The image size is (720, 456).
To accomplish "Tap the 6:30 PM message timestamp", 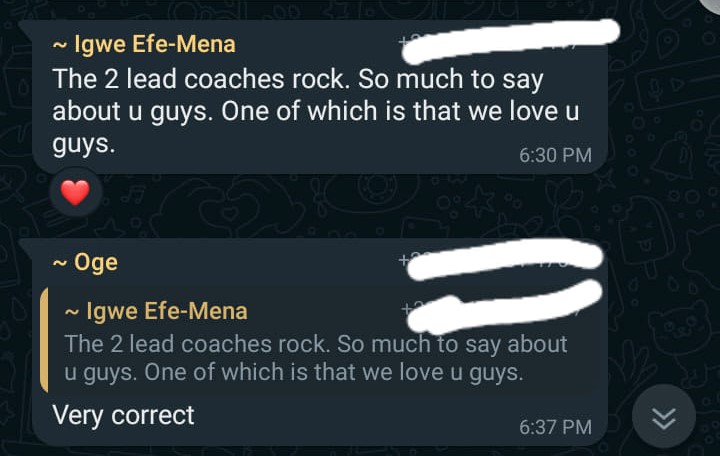I will pyautogui.click(x=555, y=155).
